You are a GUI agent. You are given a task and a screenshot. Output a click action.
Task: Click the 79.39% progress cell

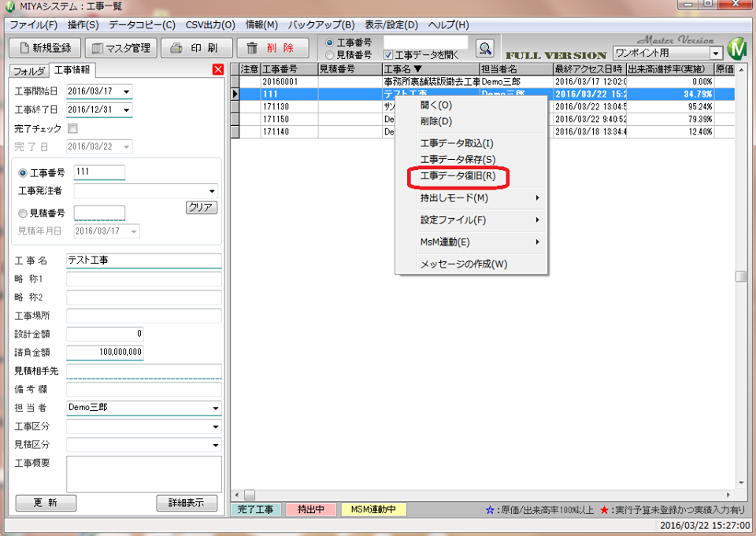tap(670, 119)
